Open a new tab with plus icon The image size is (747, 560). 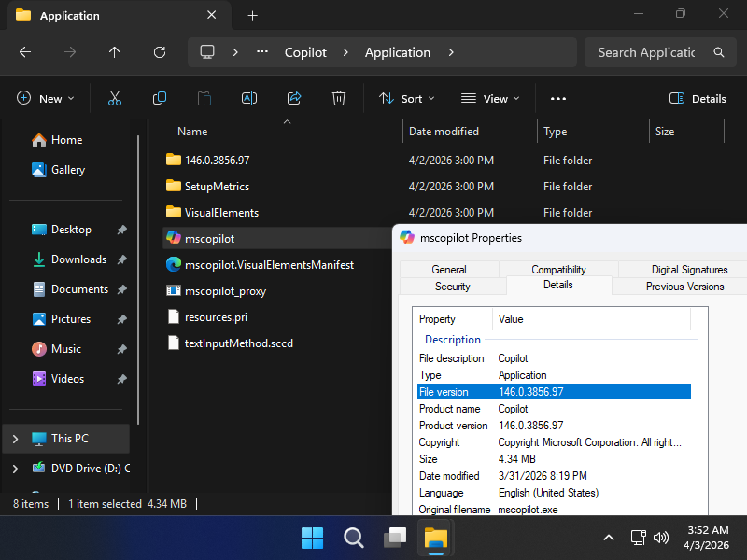click(x=252, y=16)
